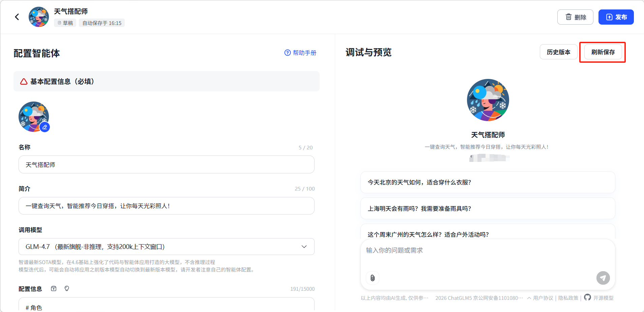The width and height of the screenshot is (644, 312).
Task: Click the 名称 input field
Action: pyautogui.click(x=167, y=165)
